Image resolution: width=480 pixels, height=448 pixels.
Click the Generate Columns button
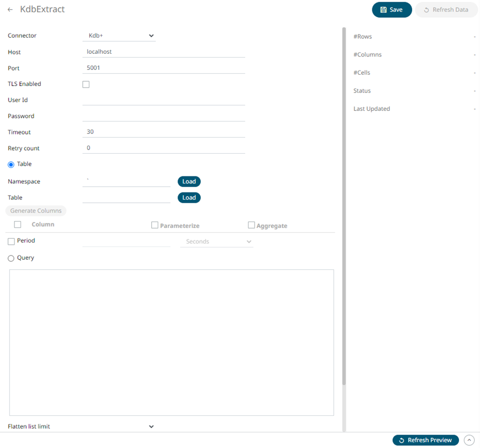click(x=36, y=211)
